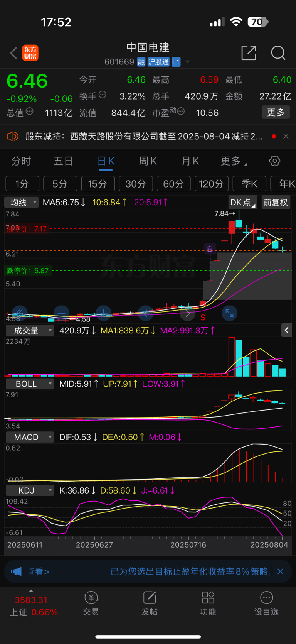Tap the red S signal marker
The width and height of the screenshot is (296, 644).
coord(203,318)
